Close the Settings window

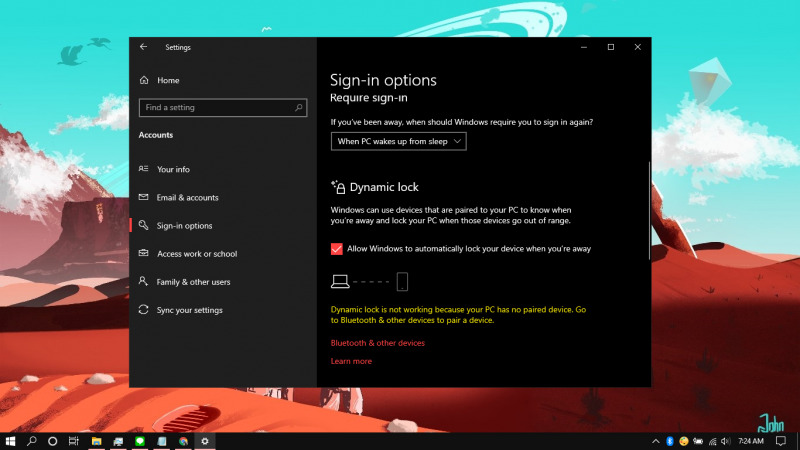pos(638,47)
